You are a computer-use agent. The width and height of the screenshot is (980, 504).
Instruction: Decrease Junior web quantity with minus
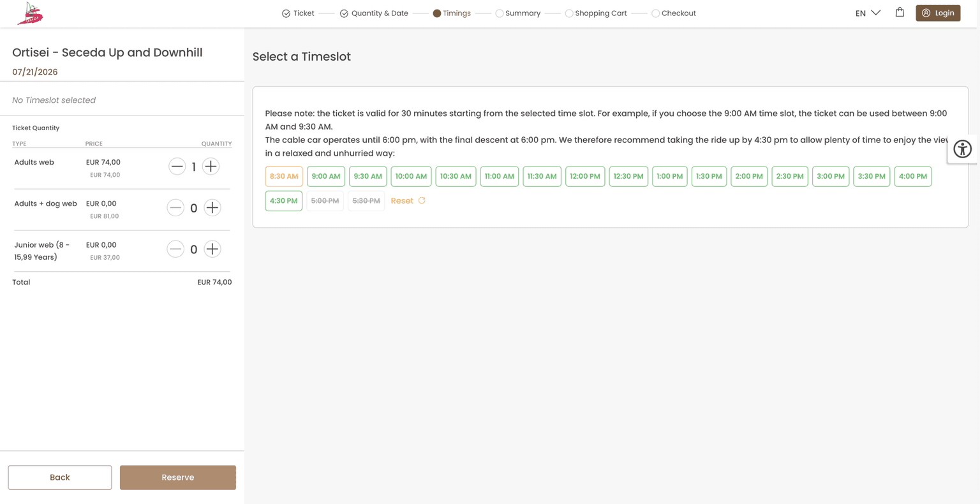(175, 249)
